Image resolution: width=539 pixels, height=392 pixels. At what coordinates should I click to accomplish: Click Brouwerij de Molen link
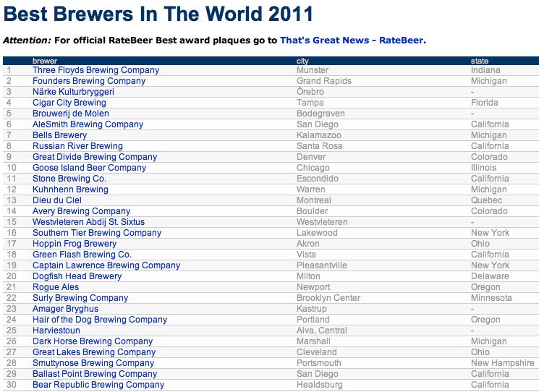coord(71,114)
